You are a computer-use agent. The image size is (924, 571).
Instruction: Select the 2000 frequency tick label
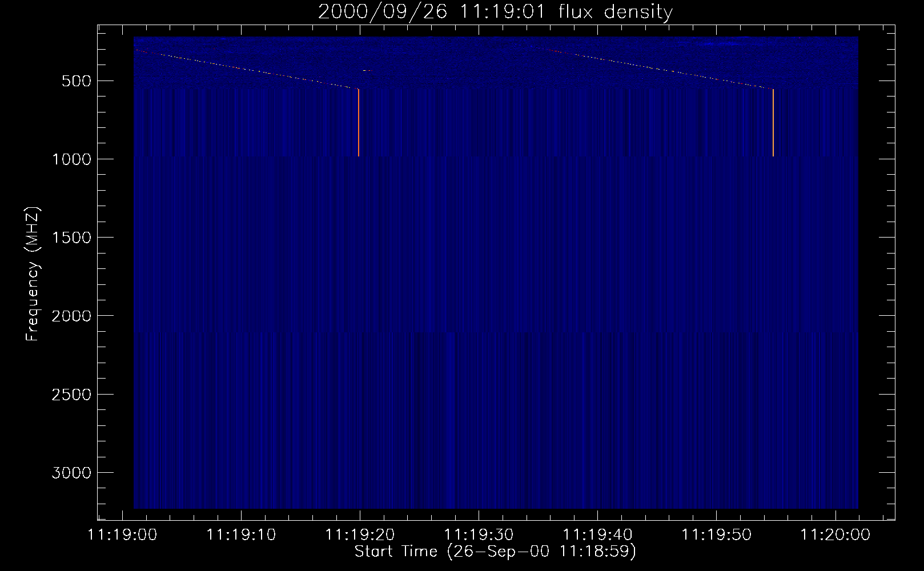(71, 316)
